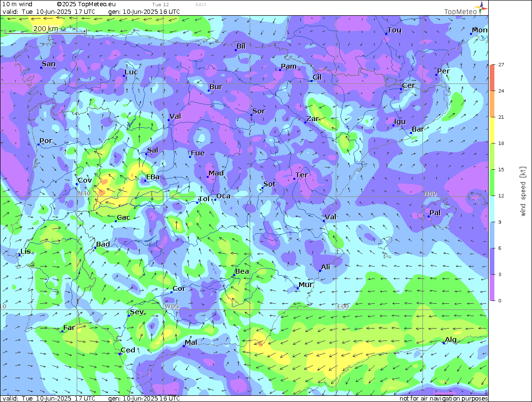The image size is (532, 402).
Task: Click the Mal city label
Action: (x=191, y=342)
